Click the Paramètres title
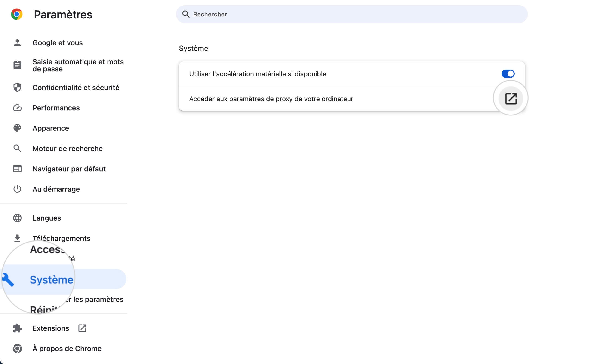This screenshot has width=591, height=364. [x=63, y=15]
